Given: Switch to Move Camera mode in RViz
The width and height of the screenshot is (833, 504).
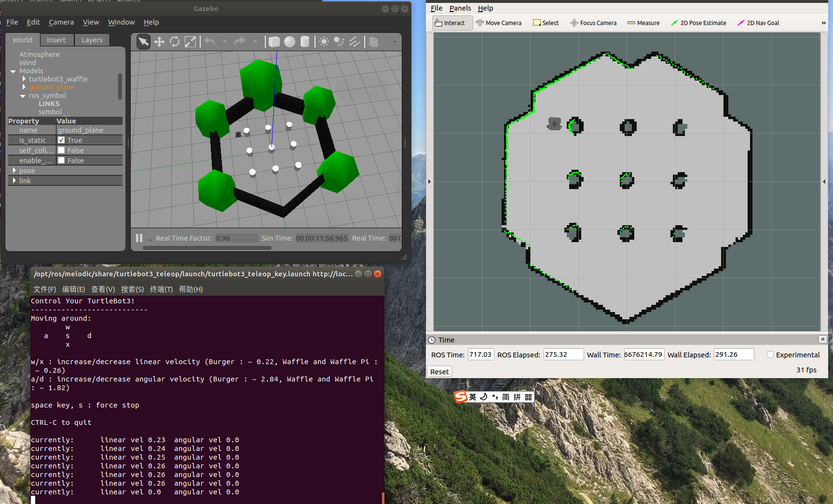Looking at the screenshot, I should pos(499,23).
